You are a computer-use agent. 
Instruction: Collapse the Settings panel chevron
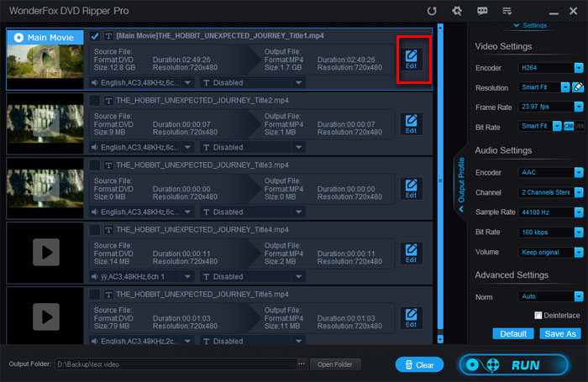click(517, 25)
